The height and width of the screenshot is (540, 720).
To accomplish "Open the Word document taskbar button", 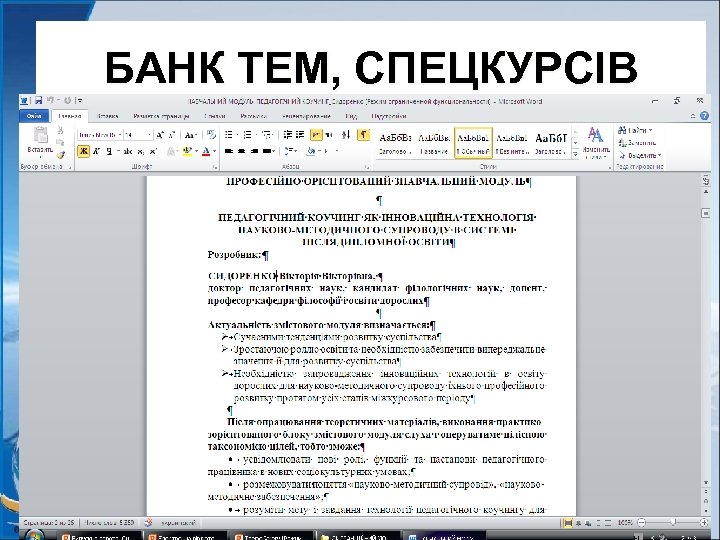I will click(x=444, y=536).
